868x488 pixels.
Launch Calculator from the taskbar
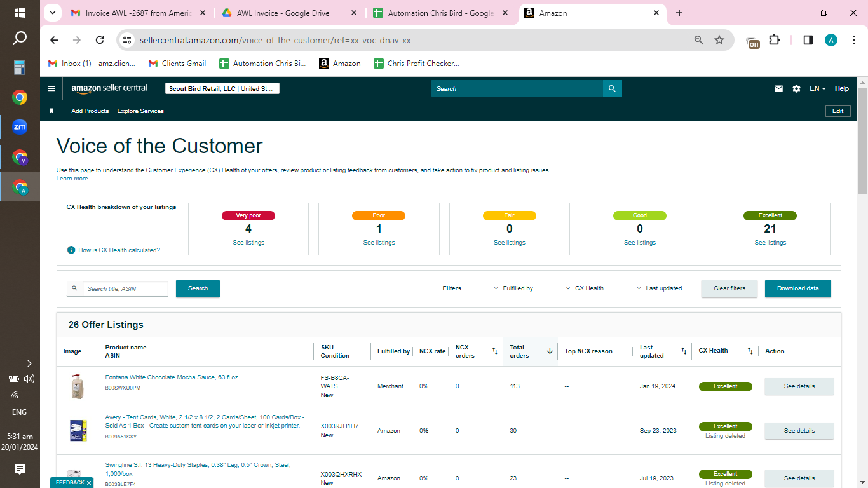(20, 67)
